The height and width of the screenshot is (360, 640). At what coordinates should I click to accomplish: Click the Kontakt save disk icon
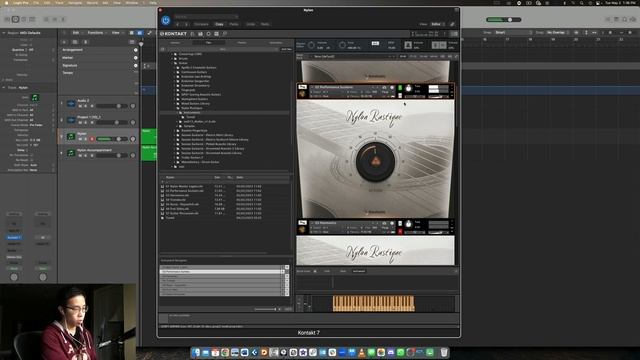coord(200,34)
